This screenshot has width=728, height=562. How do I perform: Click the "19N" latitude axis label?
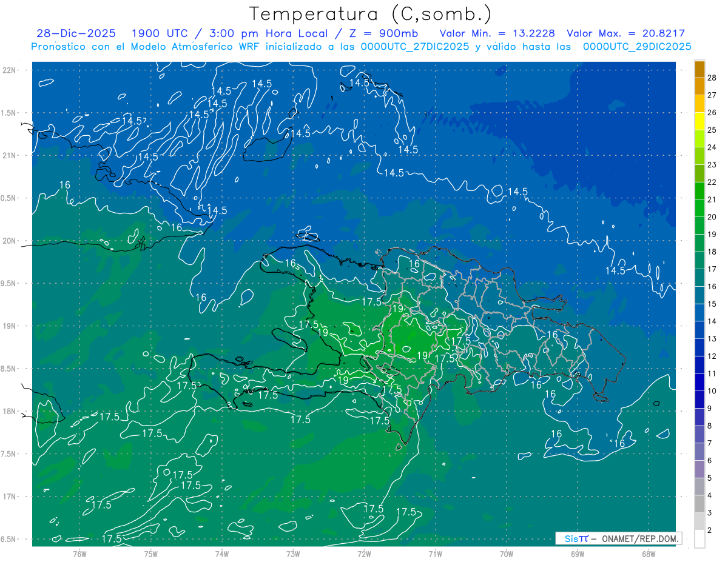(10, 326)
